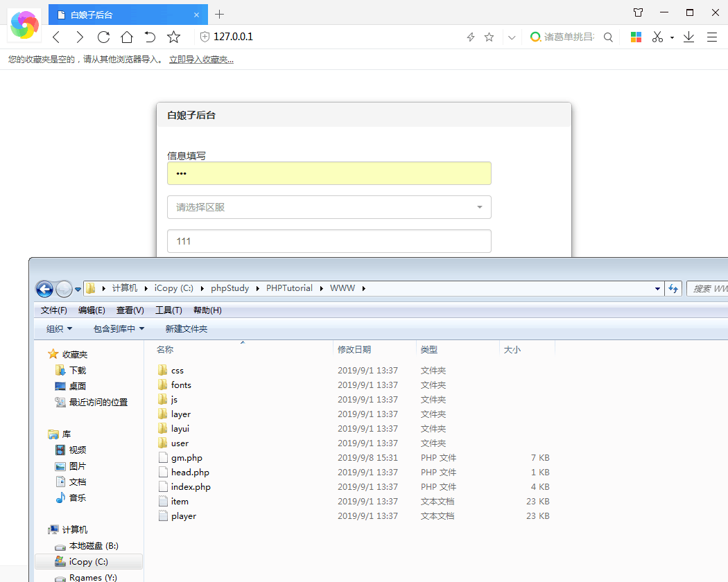Open the 文件(F) menu

tap(53, 310)
